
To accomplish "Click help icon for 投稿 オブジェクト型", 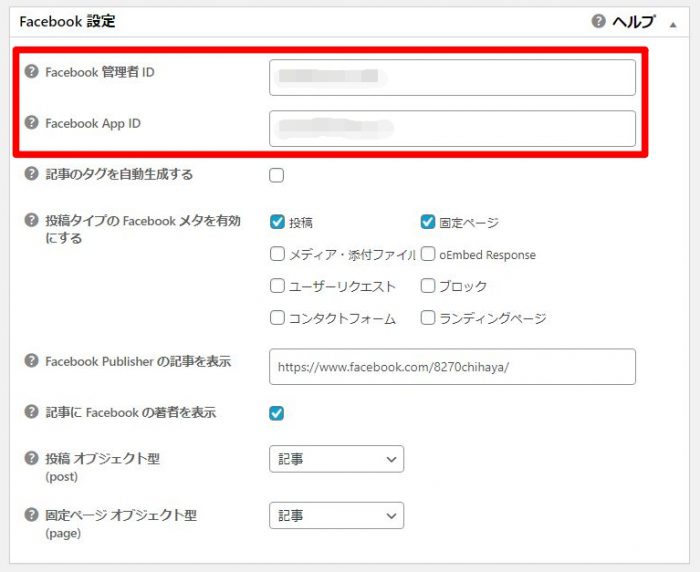I will 31,458.
